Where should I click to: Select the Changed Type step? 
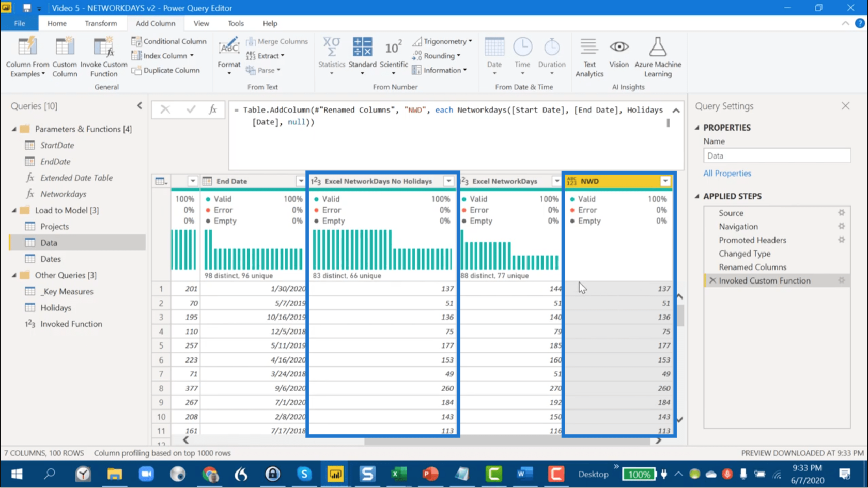[x=745, y=254]
